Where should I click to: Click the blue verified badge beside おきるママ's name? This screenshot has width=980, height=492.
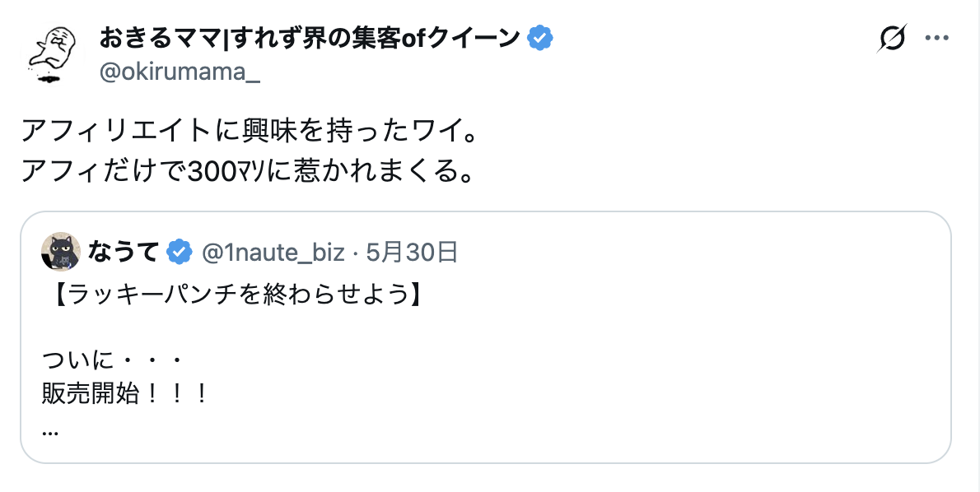click(540, 38)
